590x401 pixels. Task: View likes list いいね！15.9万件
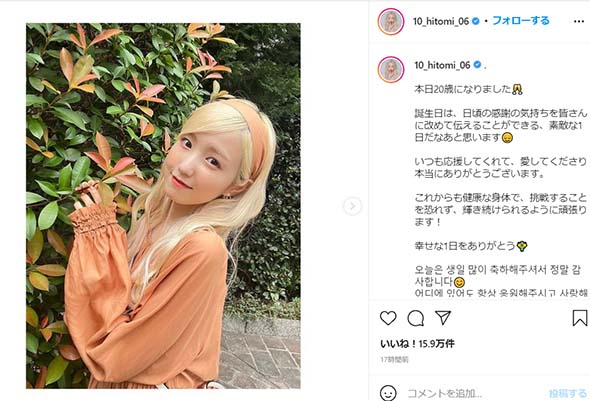click(417, 343)
